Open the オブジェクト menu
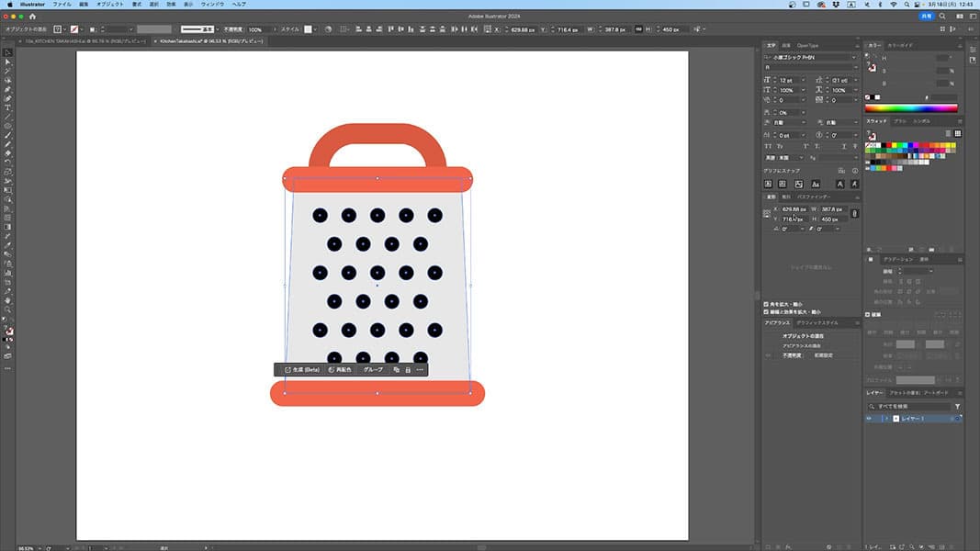 (110, 5)
